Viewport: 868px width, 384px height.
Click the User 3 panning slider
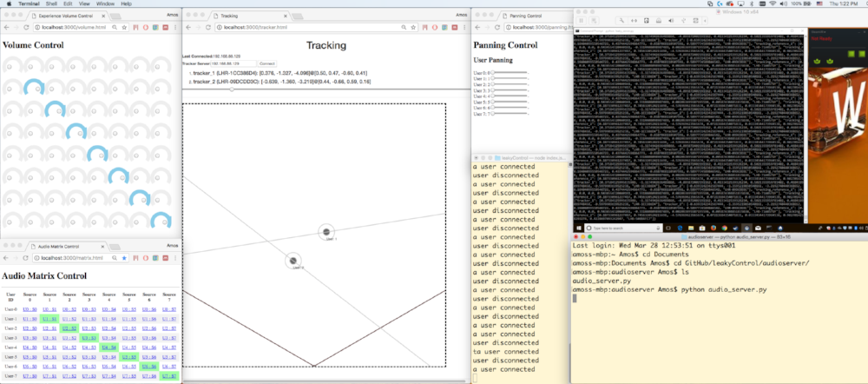tap(509, 90)
